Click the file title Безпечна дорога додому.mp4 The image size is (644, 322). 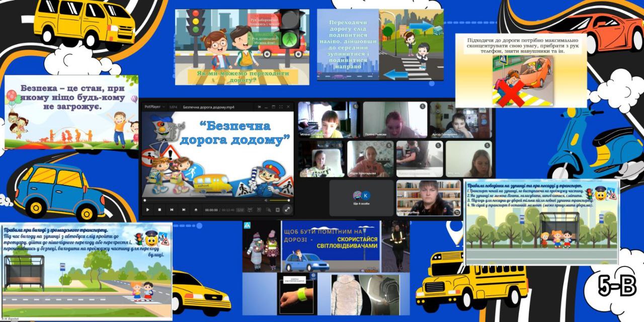pos(208,107)
